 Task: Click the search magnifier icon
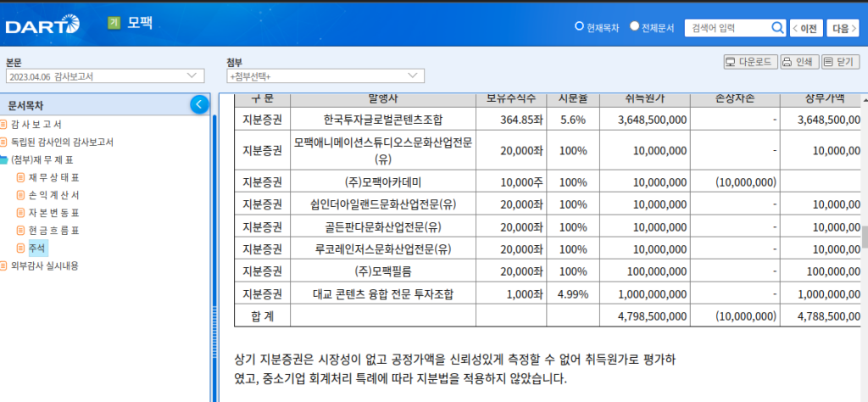pos(777,28)
